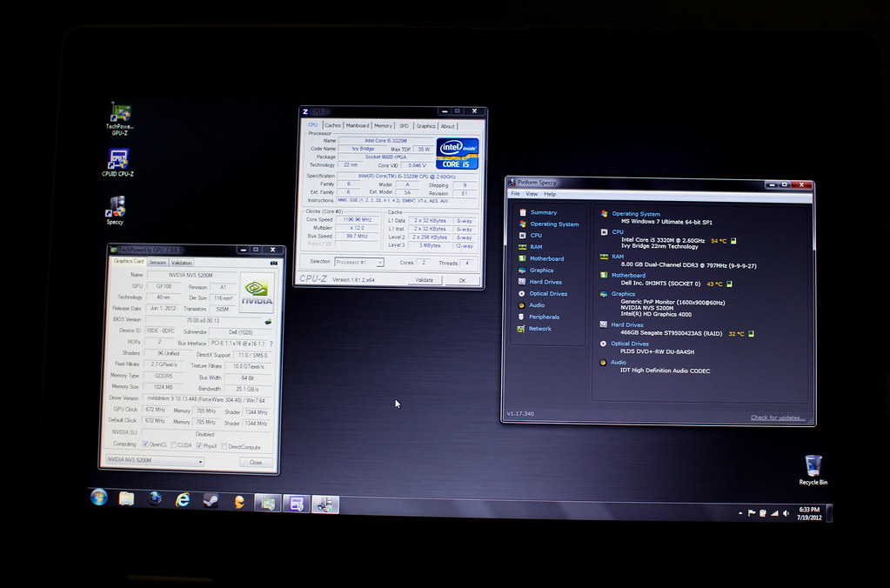Select RAM in Speccy sidebar

536,247
